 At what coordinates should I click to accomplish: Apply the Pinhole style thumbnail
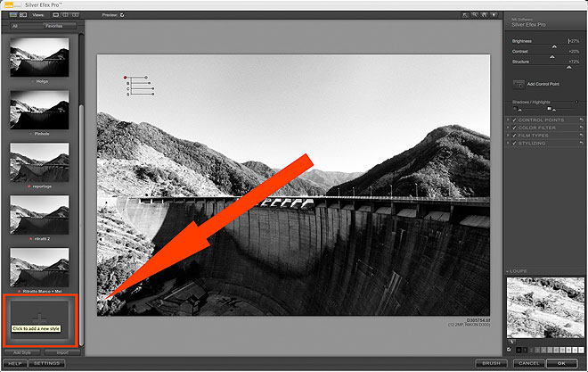(x=39, y=110)
